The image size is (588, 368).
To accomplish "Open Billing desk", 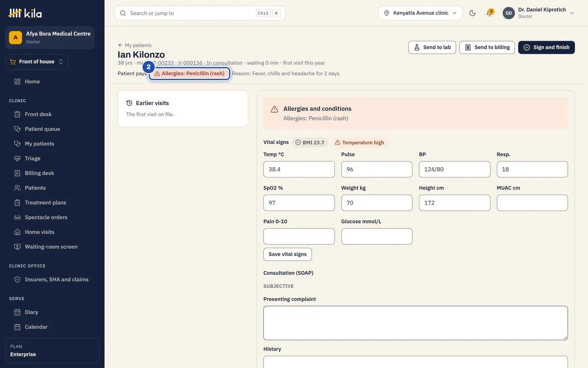I will (x=52, y=173).
